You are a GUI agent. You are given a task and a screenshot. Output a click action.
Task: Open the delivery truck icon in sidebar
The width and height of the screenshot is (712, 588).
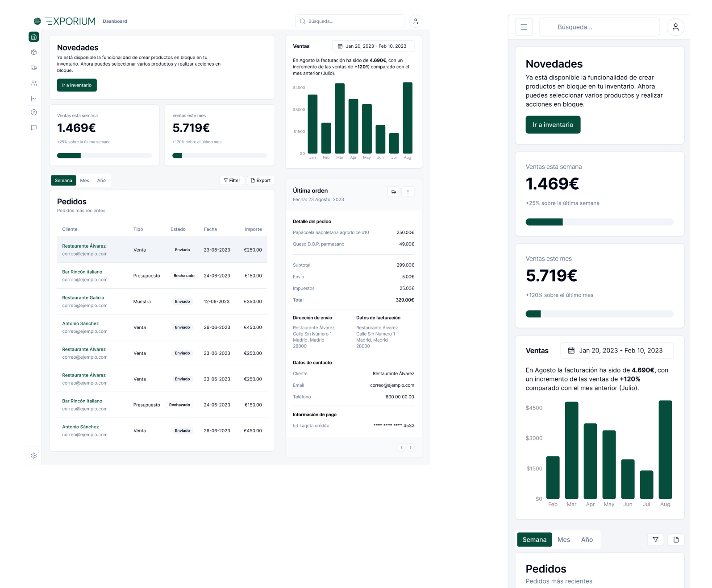(x=34, y=68)
